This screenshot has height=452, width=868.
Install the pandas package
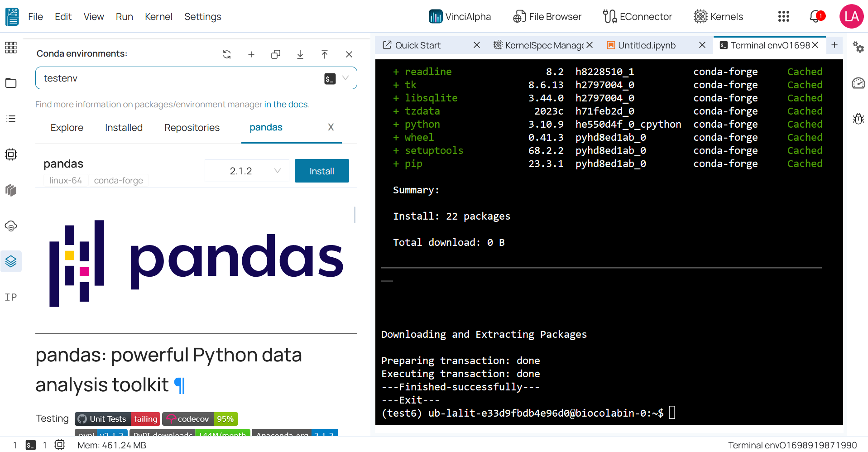point(322,171)
